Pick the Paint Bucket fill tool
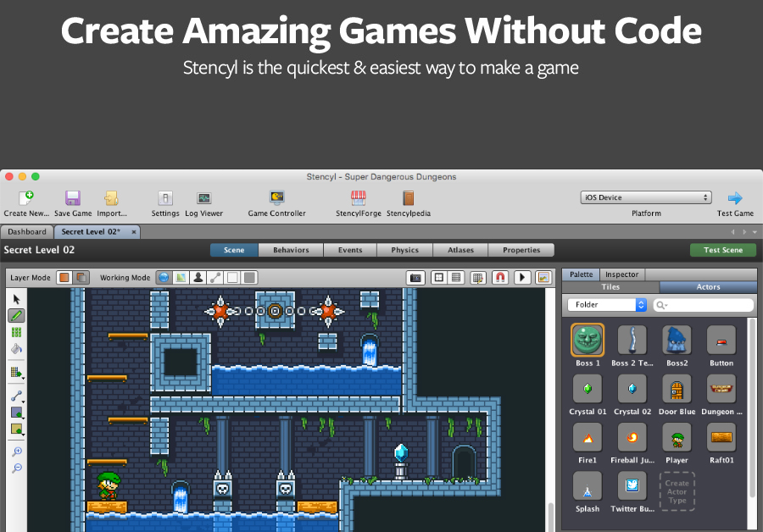763x532 pixels. 16,348
